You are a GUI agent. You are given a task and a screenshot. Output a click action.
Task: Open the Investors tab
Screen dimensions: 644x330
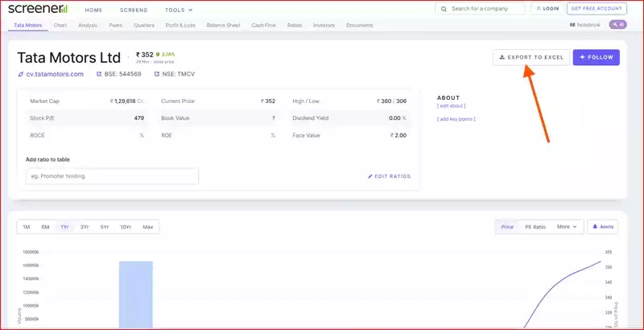(x=324, y=25)
